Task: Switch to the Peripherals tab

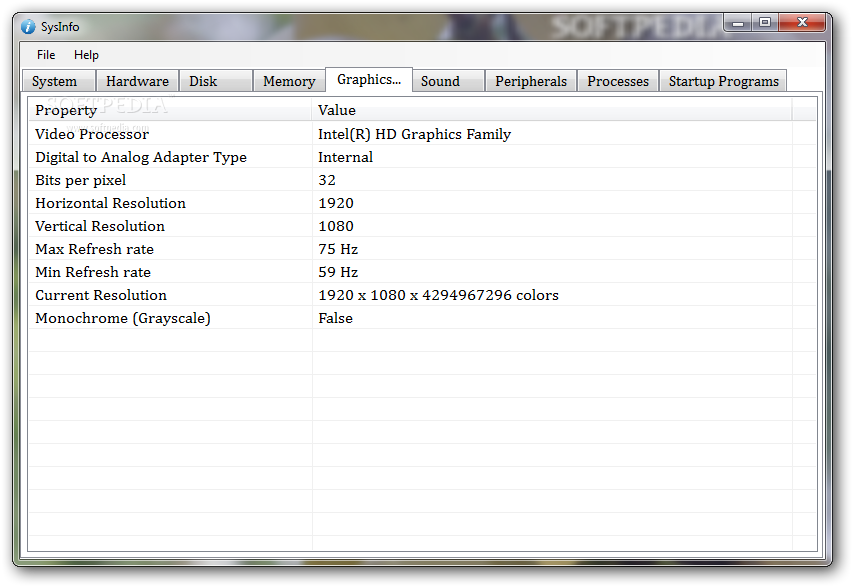Action: pyautogui.click(x=531, y=81)
